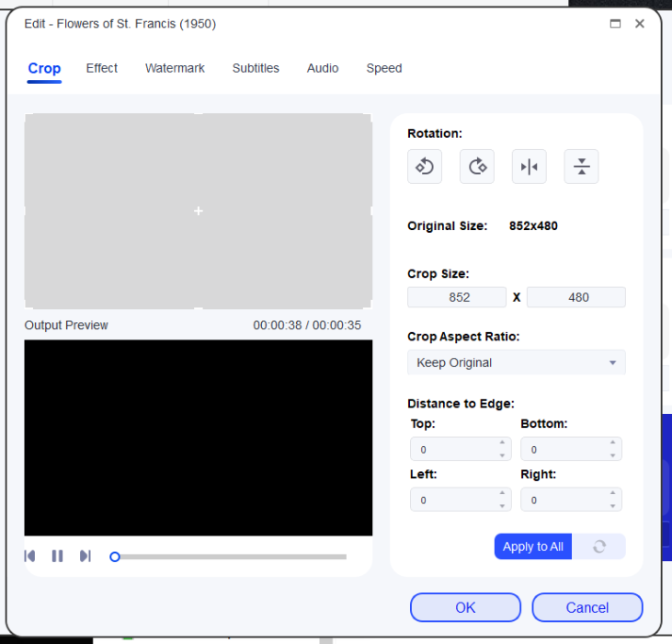Decrease the Bottom edge distance value
Viewport: 672px width, 644px height.
612,454
